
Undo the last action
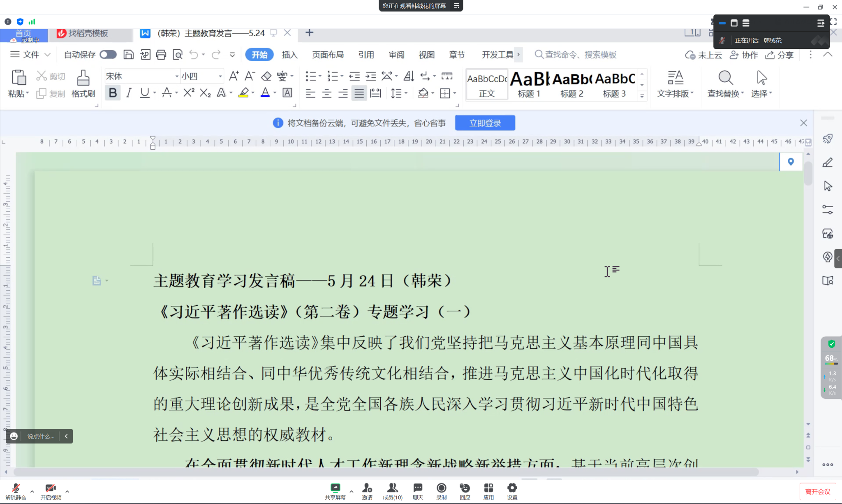click(194, 55)
